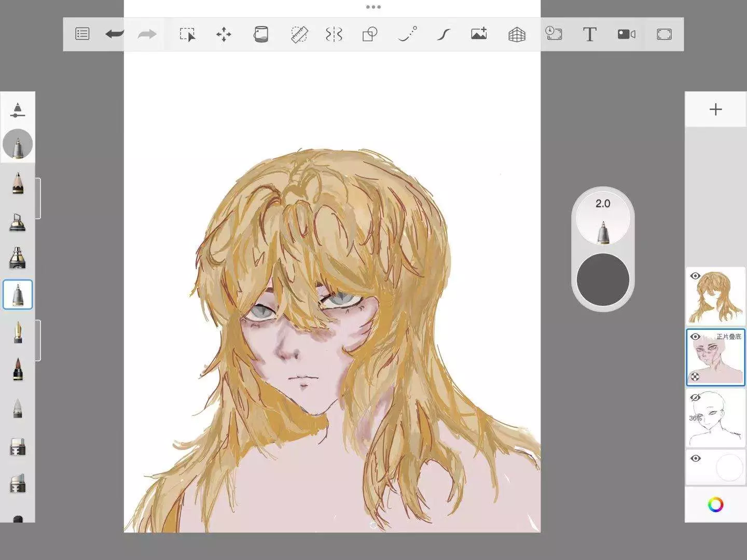The height and width of the screenshot is (560, 747).
Task: Open the main menu list icon
Action: 82,34
